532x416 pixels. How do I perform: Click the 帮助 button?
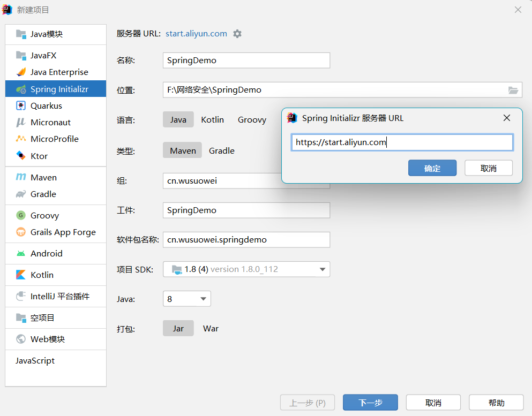pyautogui.click(x=497, y=403)
